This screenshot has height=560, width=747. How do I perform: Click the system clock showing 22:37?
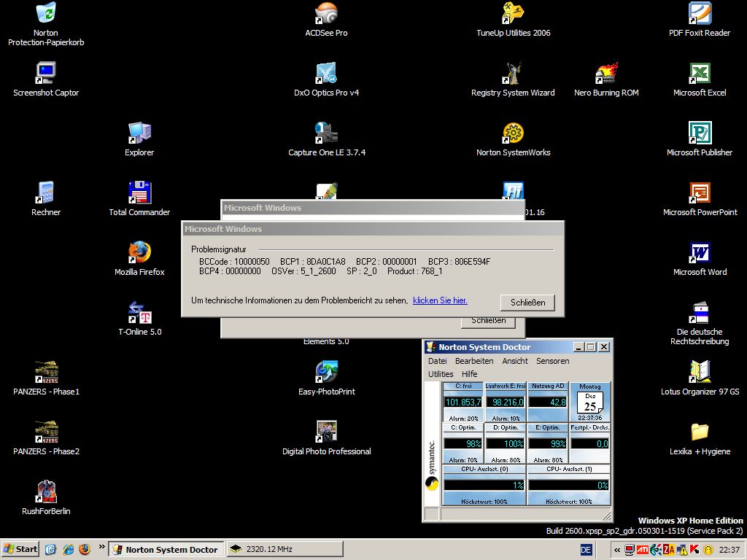pos(729,550)
